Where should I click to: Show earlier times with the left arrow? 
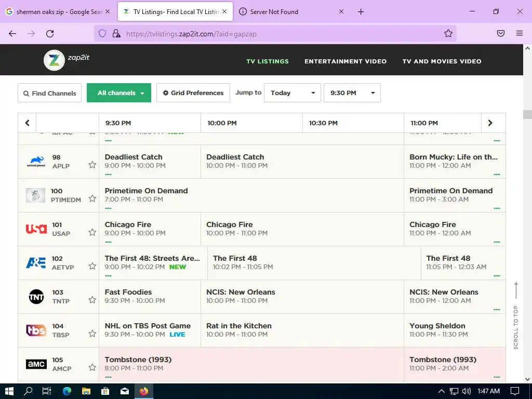[27, 123]
